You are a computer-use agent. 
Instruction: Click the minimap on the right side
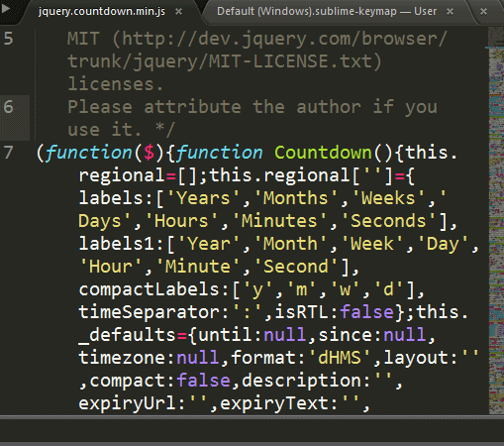496,220
